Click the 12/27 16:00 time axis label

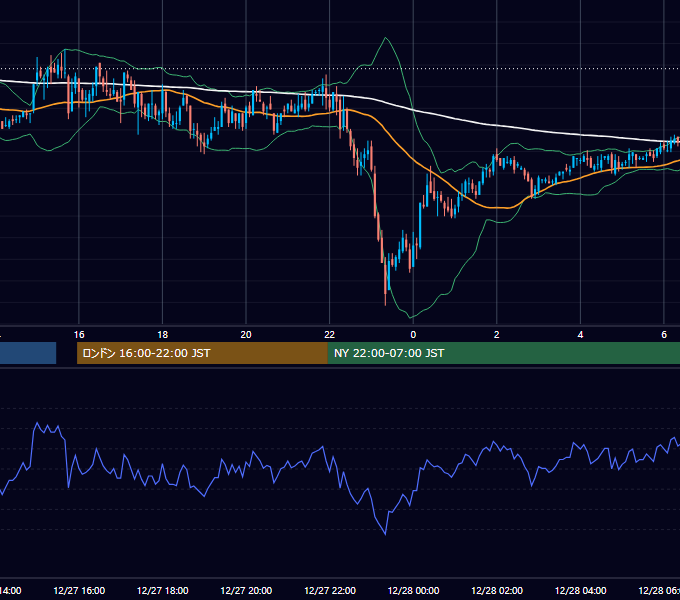pos(79,590)
